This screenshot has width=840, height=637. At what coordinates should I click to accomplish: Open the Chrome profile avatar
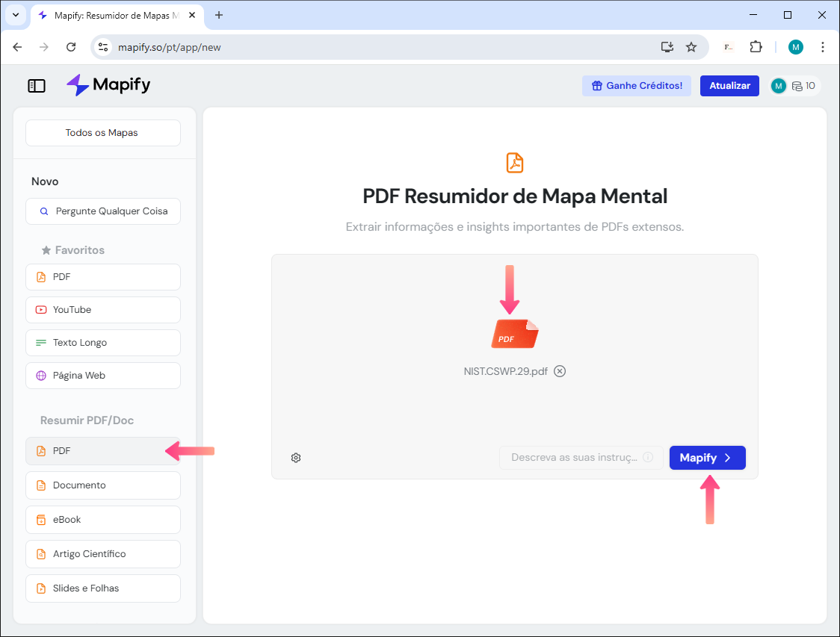(x=796, y=47)
